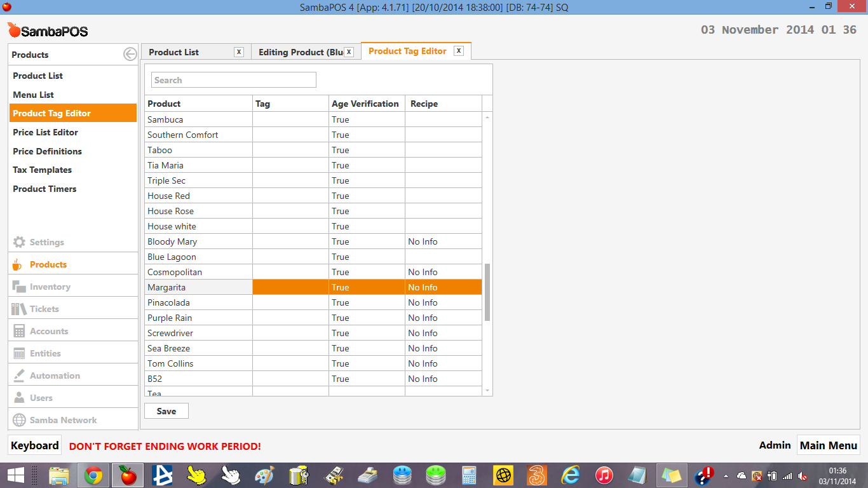Open Settings section with gear icon
The width and height of the screenshot is (868, 488).
pos(46,242)
